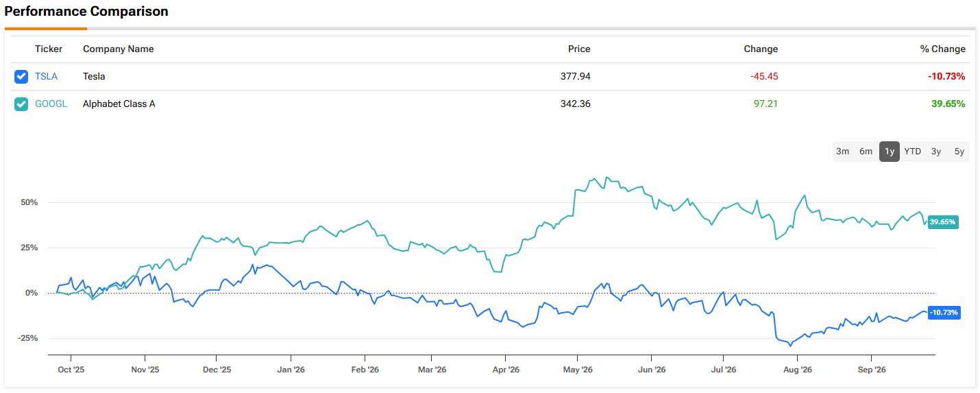
Task: Open the GOOGL ticker link
Action: coord(51,104)
